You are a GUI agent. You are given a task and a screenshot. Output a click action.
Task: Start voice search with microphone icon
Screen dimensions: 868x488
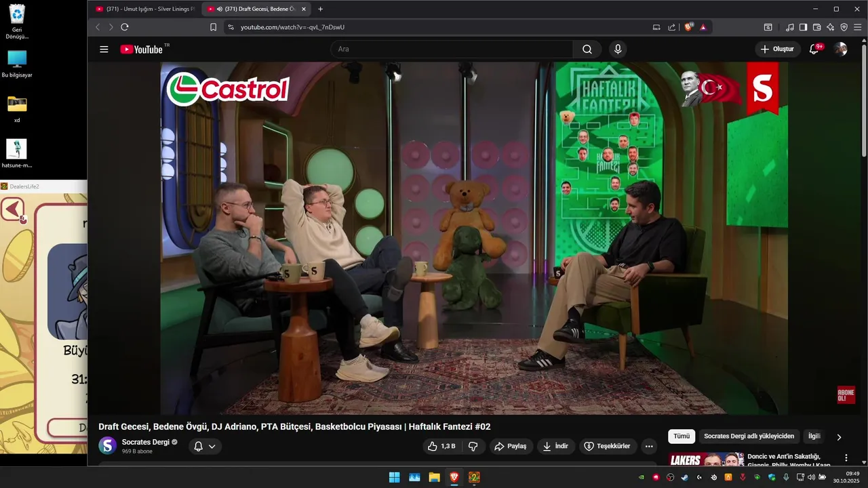(617, 49)
